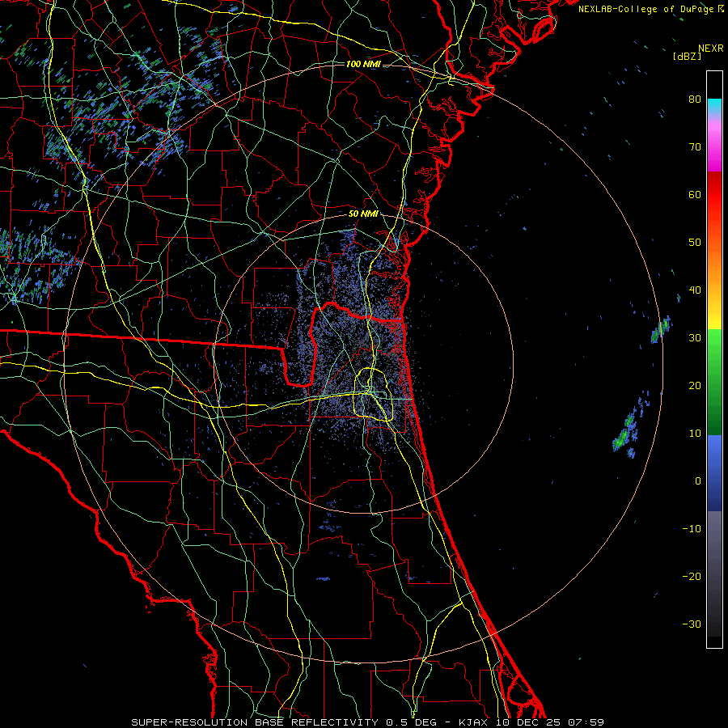Click the 50 value on dBZ scale
This screenshot has width=728, height=728.
(695, 243)
